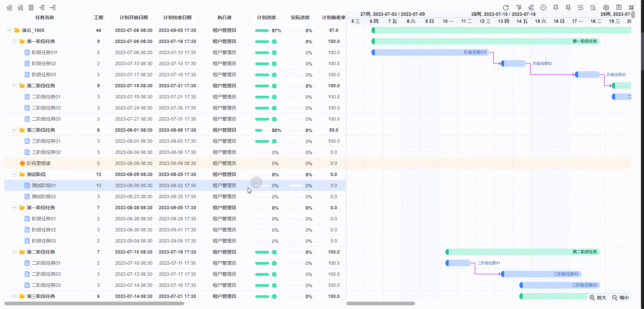Click the crossed-out unpin icon

(x=568, y=7)
